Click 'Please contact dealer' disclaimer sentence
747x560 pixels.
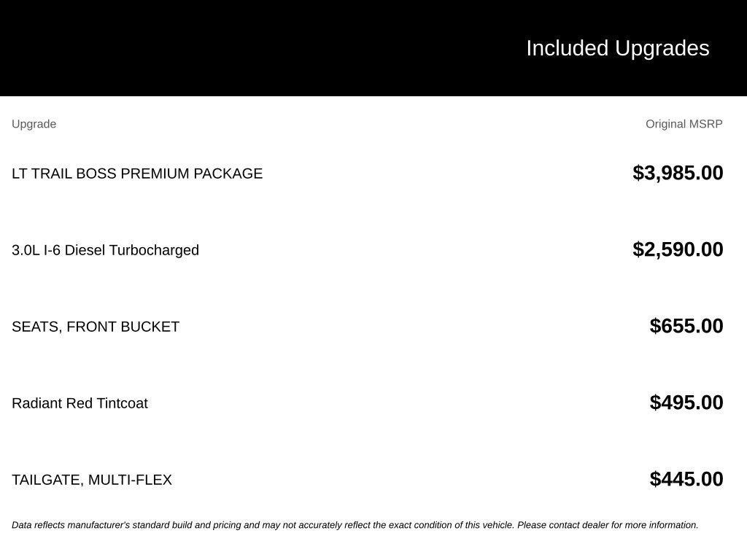pyautogui.click(x=608, y=525)
